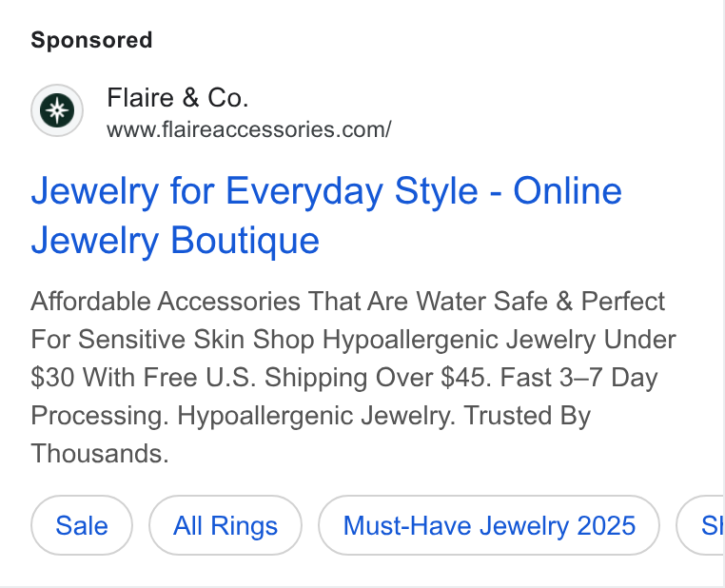Click the words Jewelry Boutique in the headline
725x588 pixels.
click(x=175, y=241)
